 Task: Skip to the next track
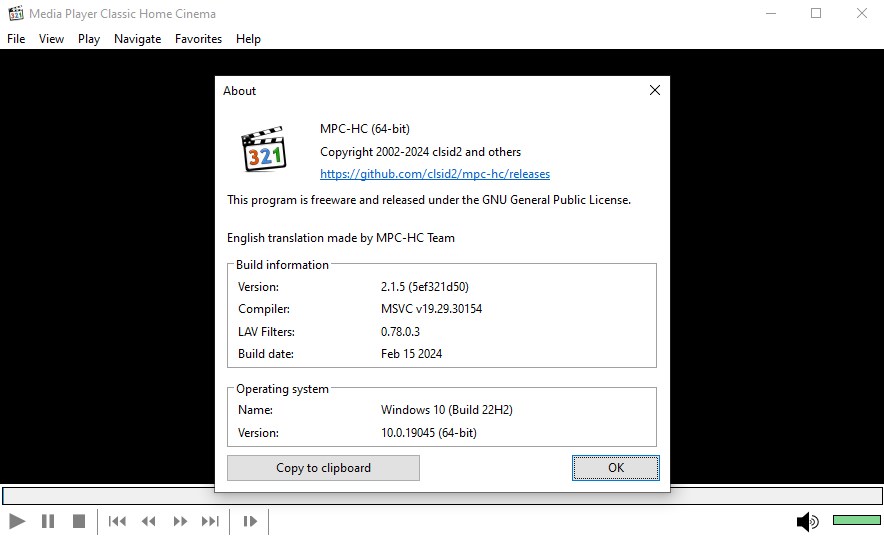[210, 521]
